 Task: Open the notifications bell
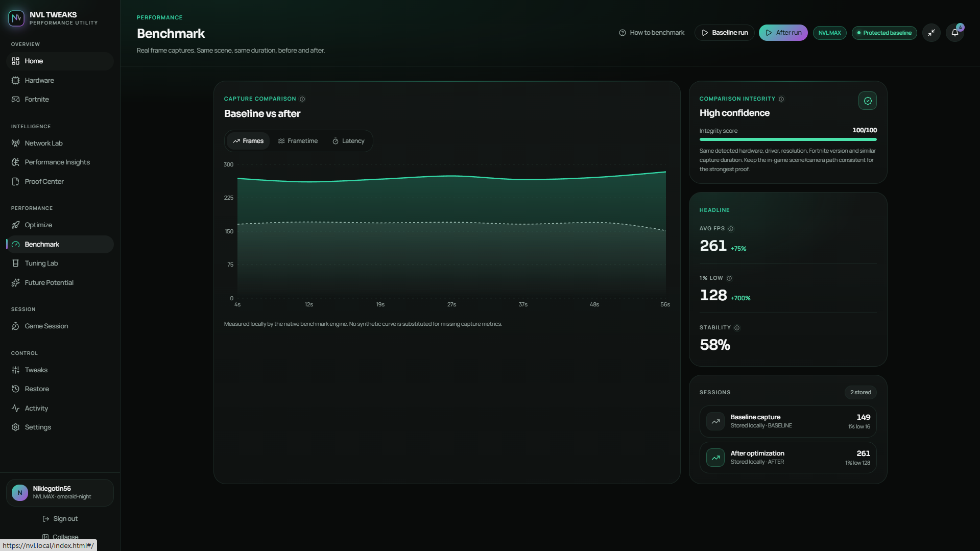954,33
